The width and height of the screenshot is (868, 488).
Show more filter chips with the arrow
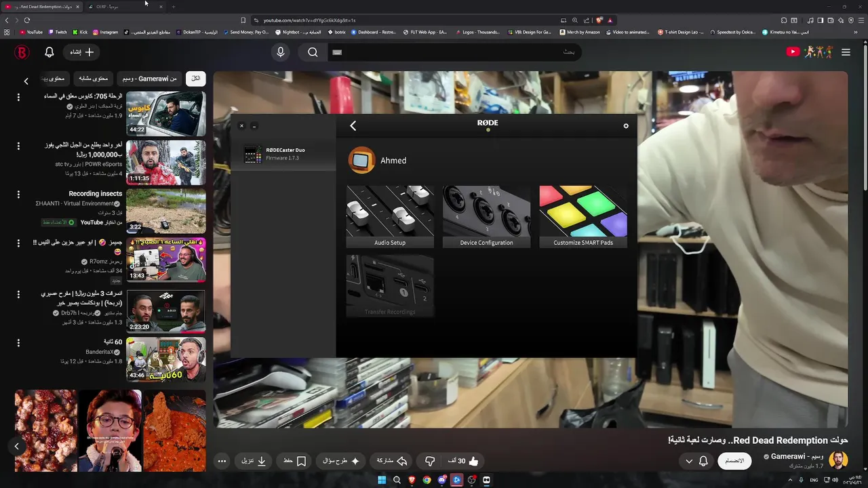coord(26,81)
